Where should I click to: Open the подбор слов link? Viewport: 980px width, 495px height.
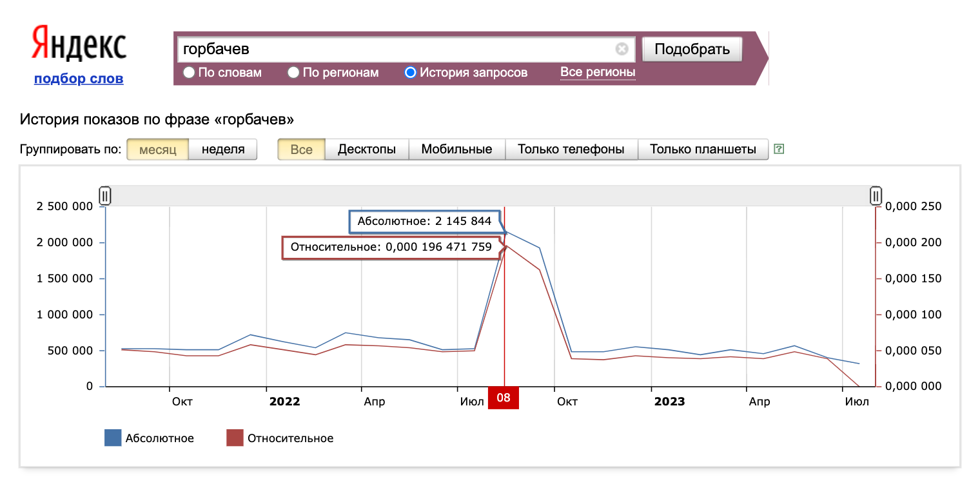click(x=79, y=79)
